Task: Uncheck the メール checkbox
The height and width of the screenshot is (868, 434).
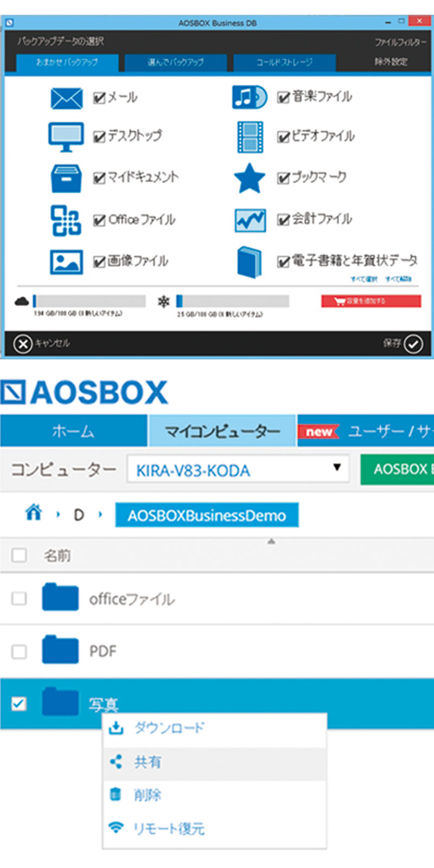Action: pyautogui.click(x=99, y=98)
